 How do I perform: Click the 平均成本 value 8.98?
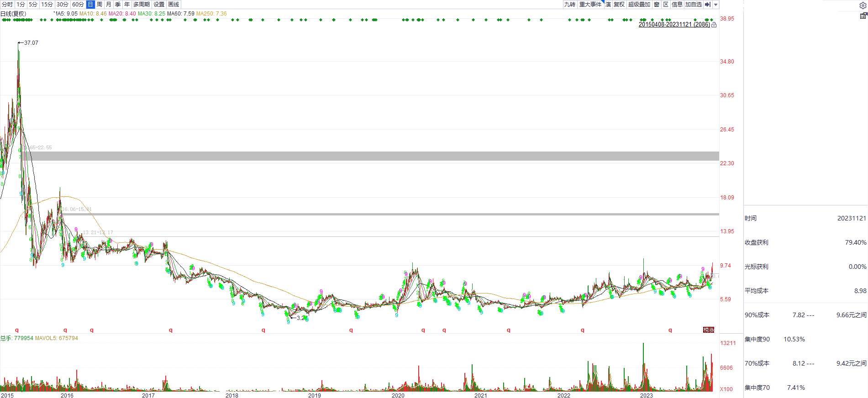point(860,291)
